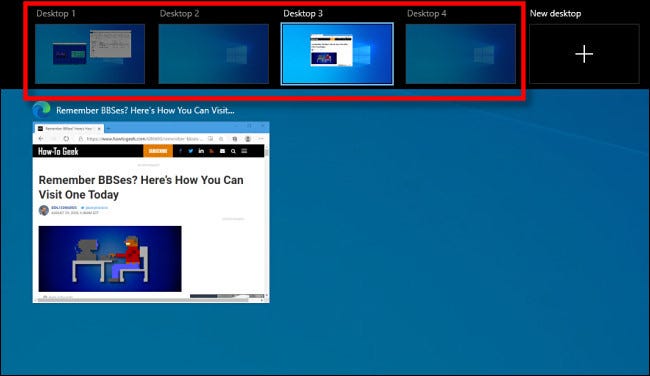This screenshot has height=376, width=650.
Task: Switch to the Desktop 1 thumbnail
Action: [x=90, y=54]
